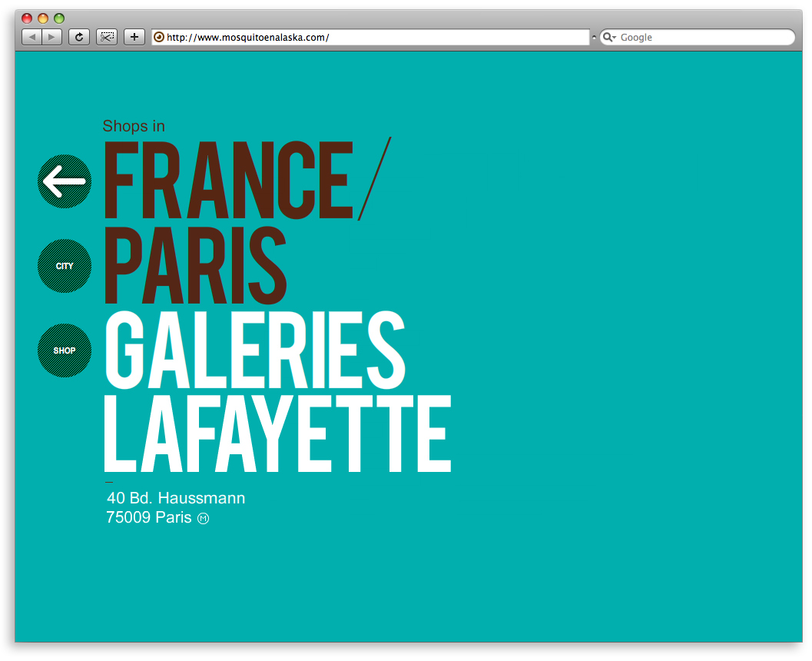This screenshot has height=661, width=812.
Task: Click the white back arrow circle
Action: click(65, 181)
